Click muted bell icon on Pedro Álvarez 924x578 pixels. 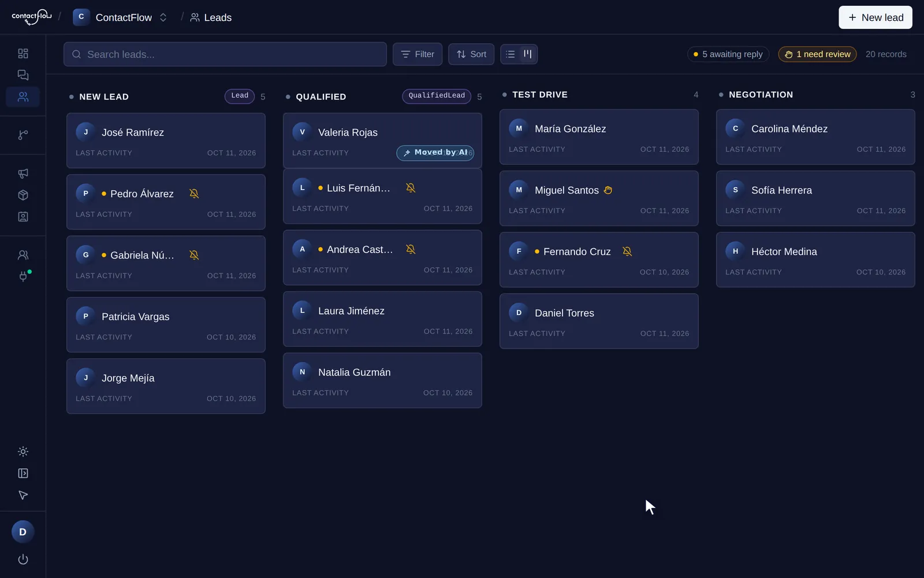[x=194, y=194]
